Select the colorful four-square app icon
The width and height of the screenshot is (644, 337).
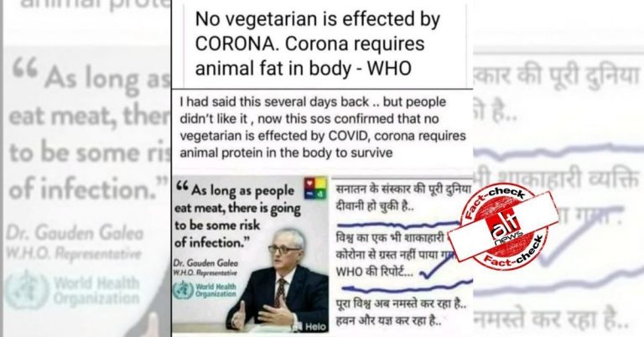coord(315,189)
